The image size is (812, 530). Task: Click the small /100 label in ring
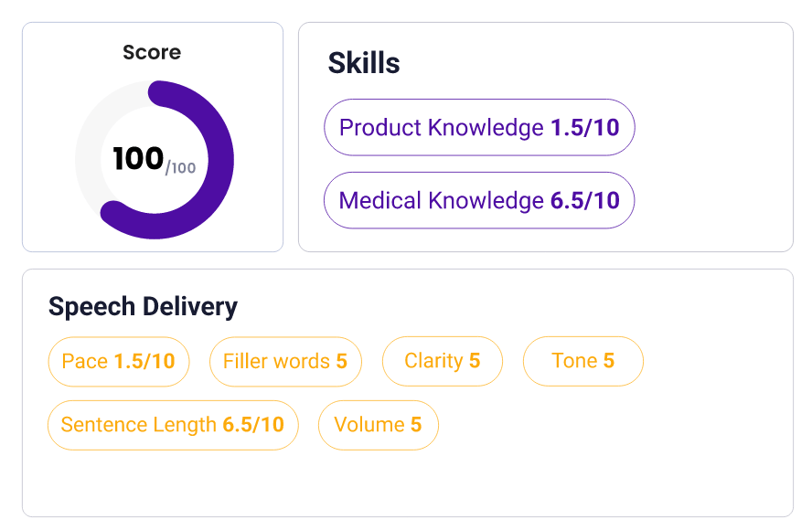pyautogui.click(x=180, y=167)
